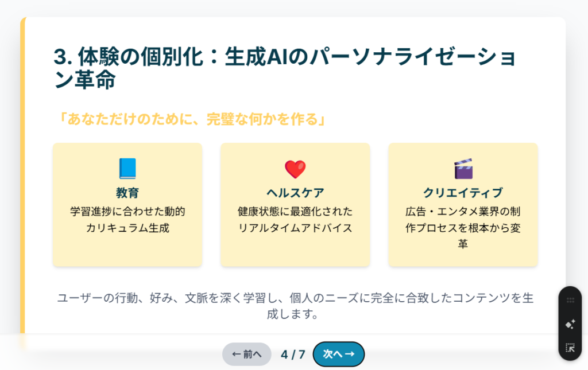This screenshot has height=370, width=588.
Task: Go to next slide with 次へ button
Action: pos(339,355)
